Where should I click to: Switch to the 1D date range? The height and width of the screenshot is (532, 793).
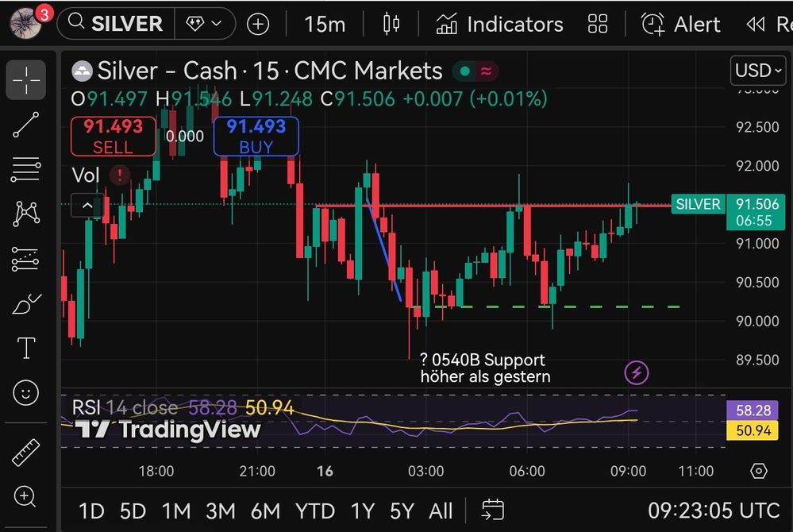click(91, 511)
